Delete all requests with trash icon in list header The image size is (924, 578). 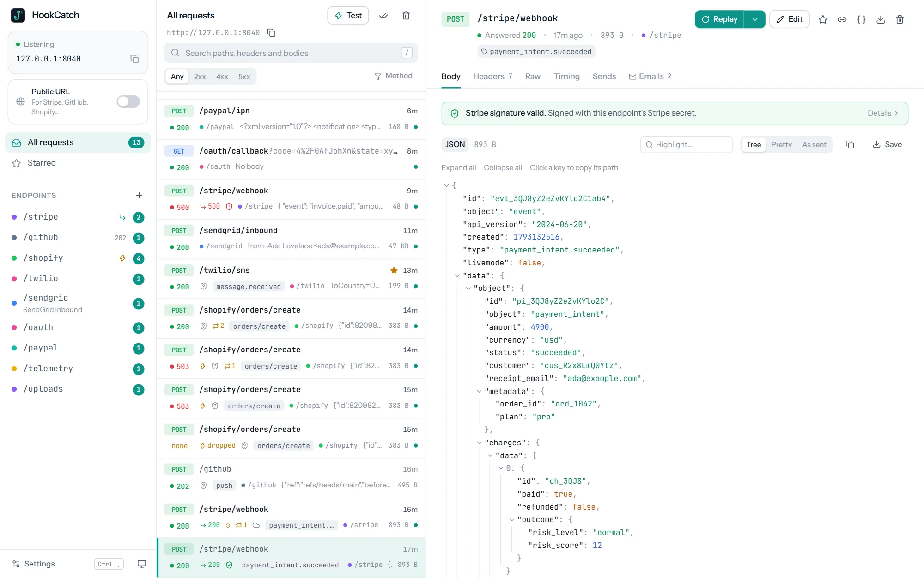(x=406, y=16)
